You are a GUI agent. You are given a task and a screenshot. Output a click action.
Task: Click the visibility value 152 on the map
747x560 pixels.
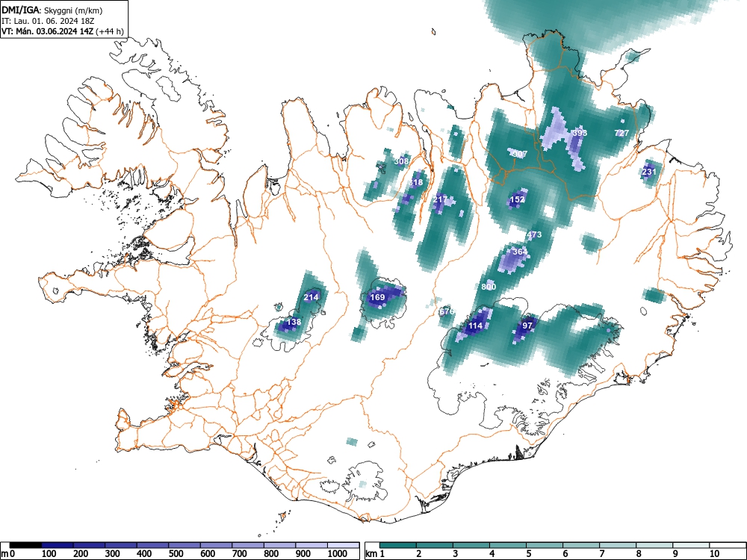[x=518, y=199]
